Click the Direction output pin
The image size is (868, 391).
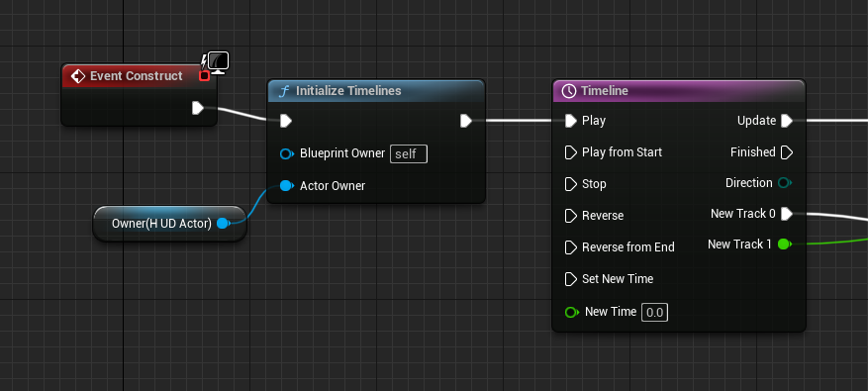pyautogui.click(x=785, y=183)
